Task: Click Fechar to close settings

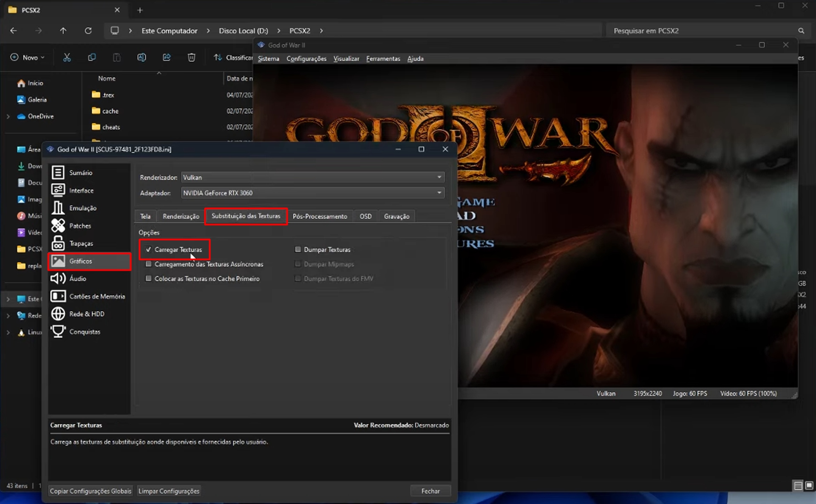Action: (x=431, y=490)
